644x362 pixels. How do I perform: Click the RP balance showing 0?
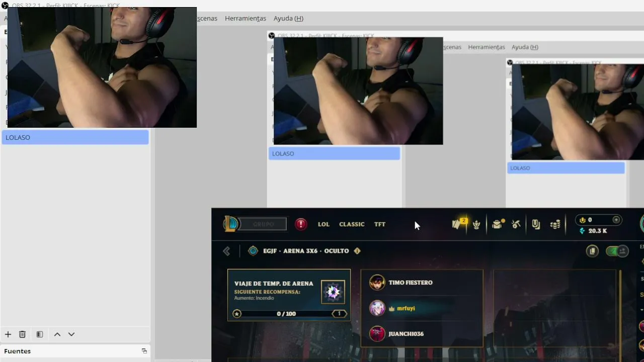click(x=590, y=220)
